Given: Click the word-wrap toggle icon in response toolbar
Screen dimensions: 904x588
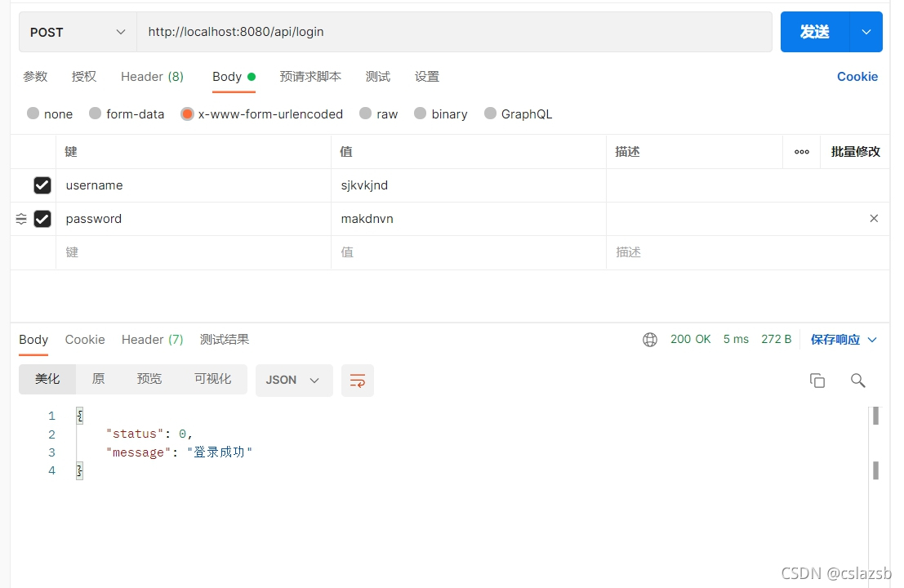Looking at the screenshot, I should click(x=358, y=381).
